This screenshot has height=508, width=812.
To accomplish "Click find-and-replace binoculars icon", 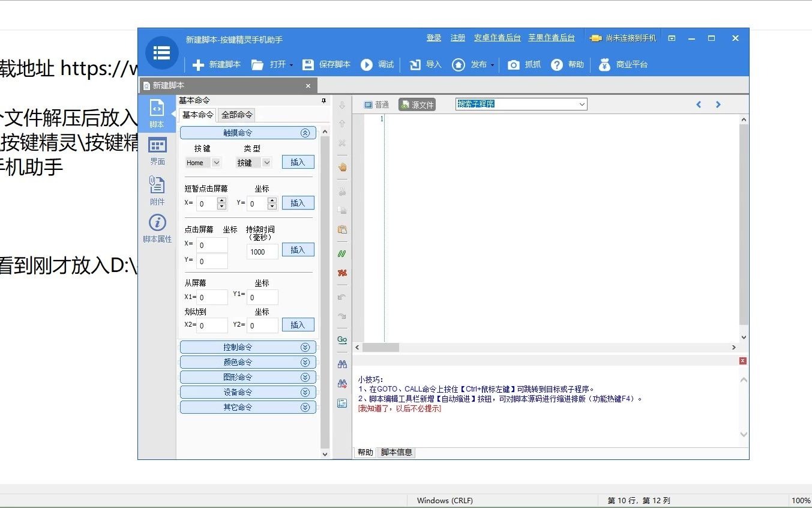I will pos(342,383).
